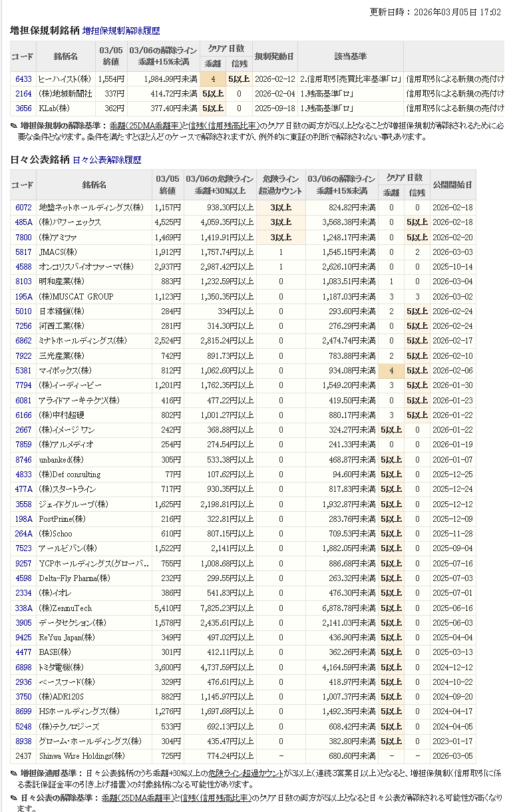The image size is (507, 812).
Task: Click stock code 5817 for JMACS
Action: point(23,252)
